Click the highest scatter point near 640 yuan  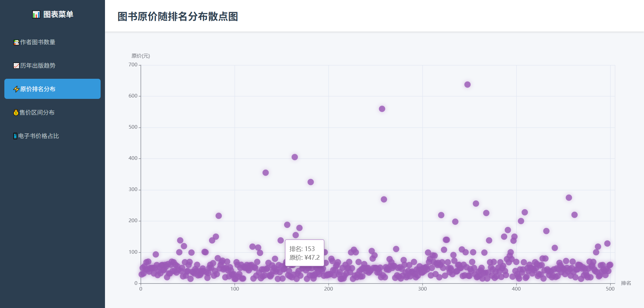coord(467,84)
